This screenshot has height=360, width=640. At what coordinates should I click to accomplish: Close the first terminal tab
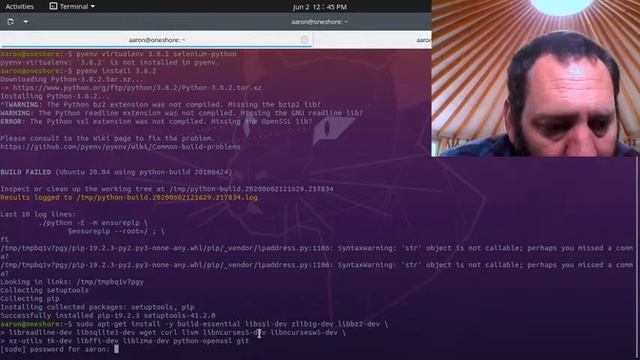pyautogui.click(x=304, y=40)
